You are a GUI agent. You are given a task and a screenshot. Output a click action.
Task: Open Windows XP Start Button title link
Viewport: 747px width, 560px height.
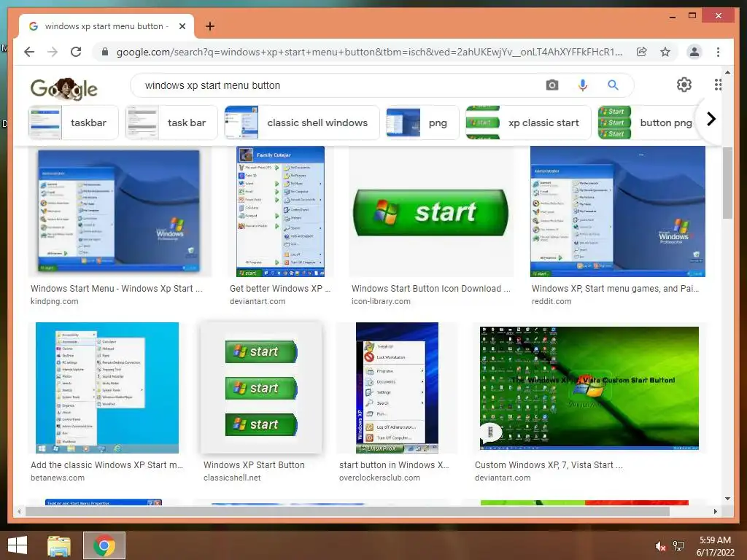tap(254, 465)
